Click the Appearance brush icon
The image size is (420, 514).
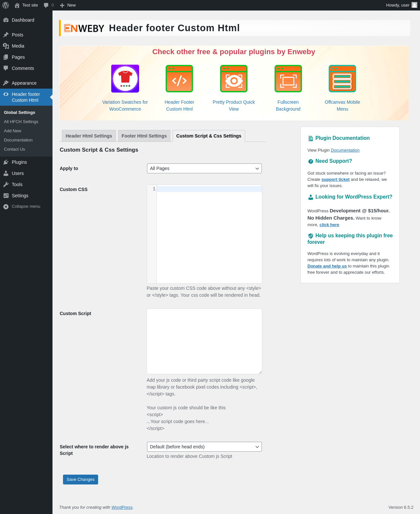[6, 83]
